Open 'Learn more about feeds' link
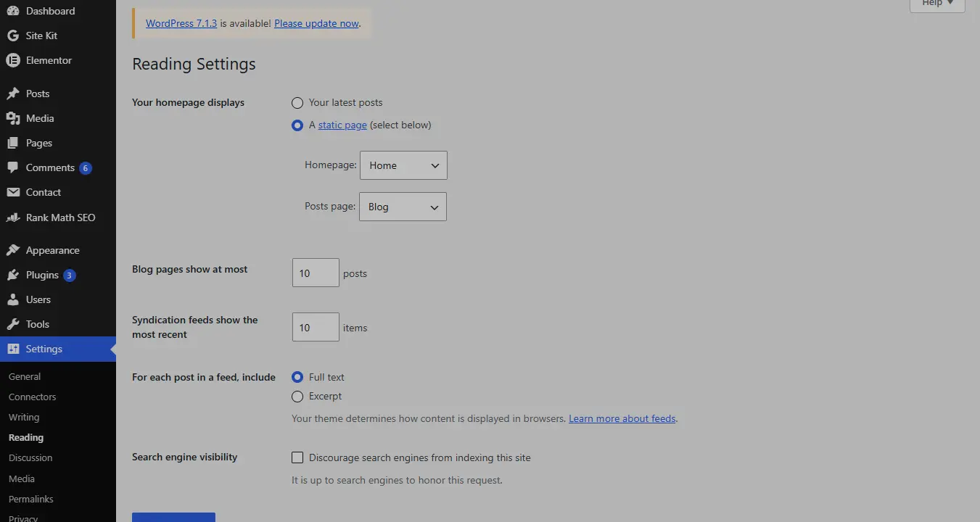980x522 pixels. (622, 418)
